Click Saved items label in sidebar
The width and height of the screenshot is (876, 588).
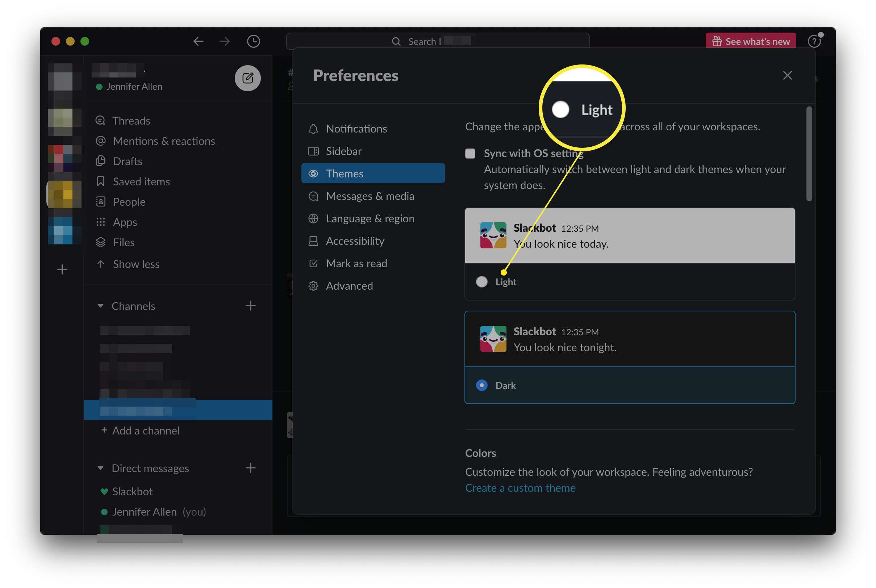click(x=141, y=181)
